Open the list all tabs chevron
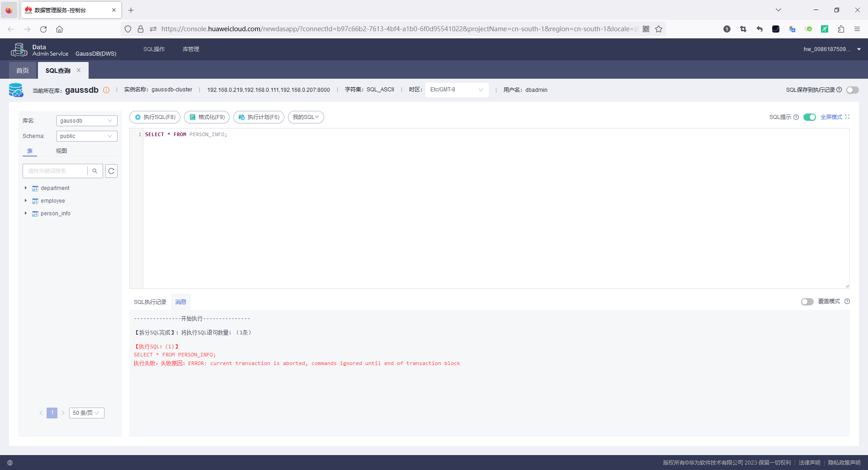Screen dimensions: 868x470 pos(778,10)
